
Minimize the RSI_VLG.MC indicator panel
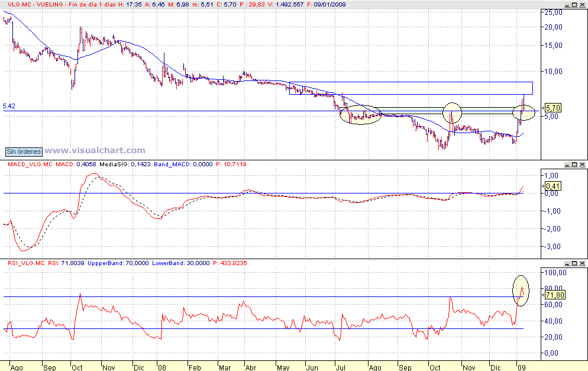click(567, 263)
